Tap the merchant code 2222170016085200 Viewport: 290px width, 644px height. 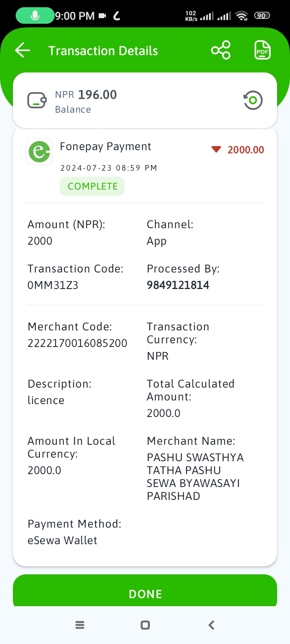coord(77,343)
